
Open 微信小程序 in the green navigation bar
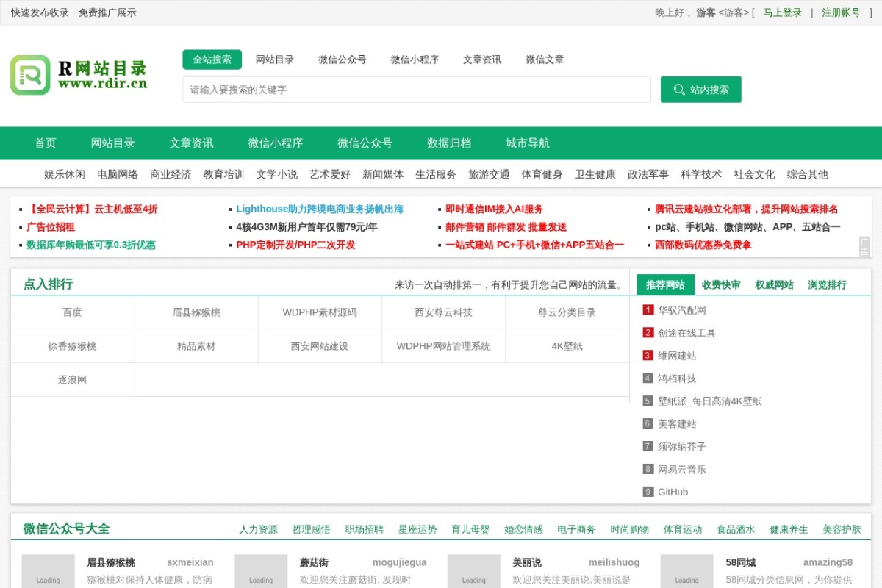[x=276, y=143]
